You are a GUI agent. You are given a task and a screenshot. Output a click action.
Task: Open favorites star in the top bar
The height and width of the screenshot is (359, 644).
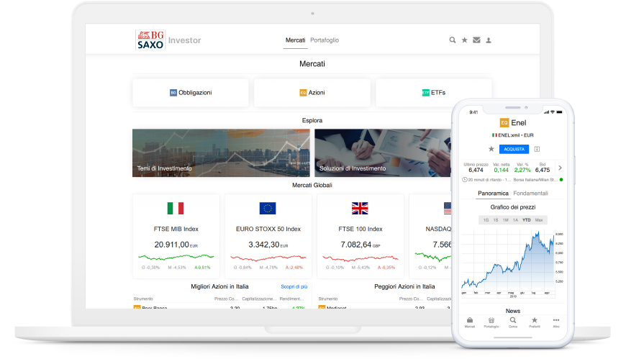[465, 40]
